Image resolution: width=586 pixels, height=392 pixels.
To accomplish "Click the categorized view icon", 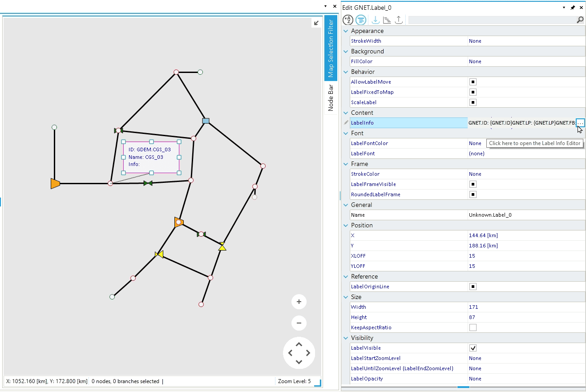I will [361, 20].
